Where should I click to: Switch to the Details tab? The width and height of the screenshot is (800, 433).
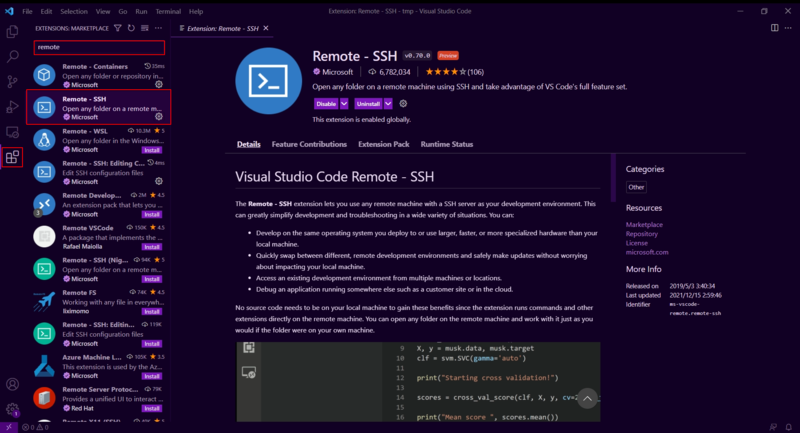click(x=248, y=144)
